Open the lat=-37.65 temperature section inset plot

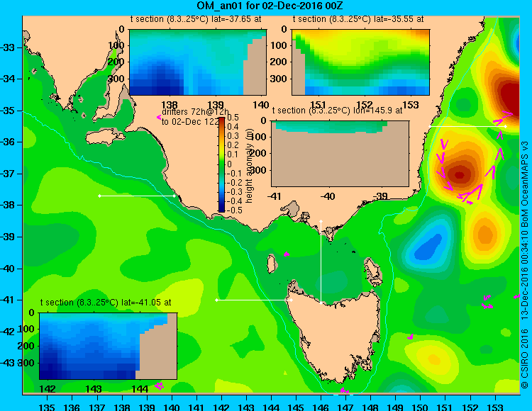[198, 62]
